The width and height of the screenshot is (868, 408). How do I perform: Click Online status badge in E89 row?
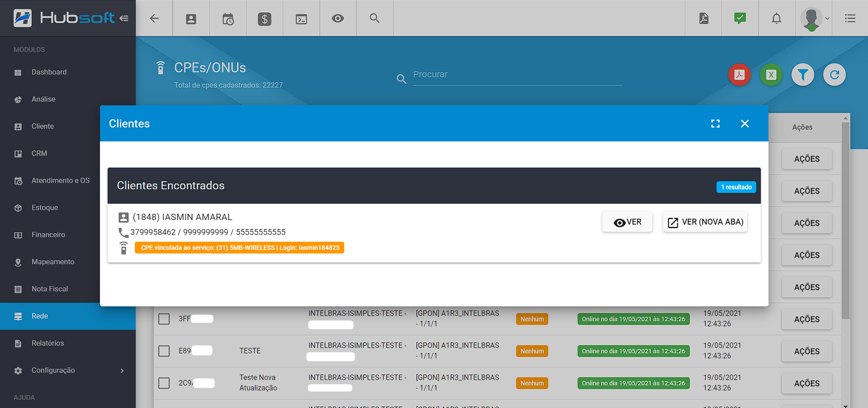pyautogui.click(x=633, y=351)
